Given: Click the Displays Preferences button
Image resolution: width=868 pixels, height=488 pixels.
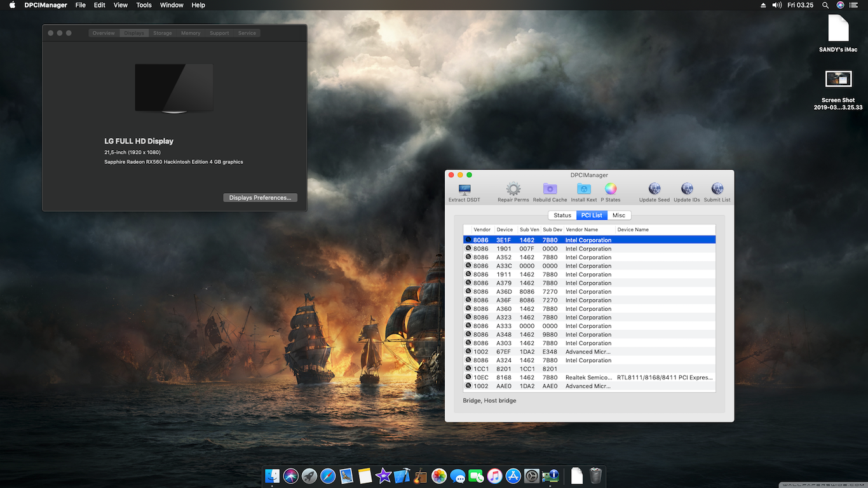Looking at the screenshot, I should tap(260, 198).
